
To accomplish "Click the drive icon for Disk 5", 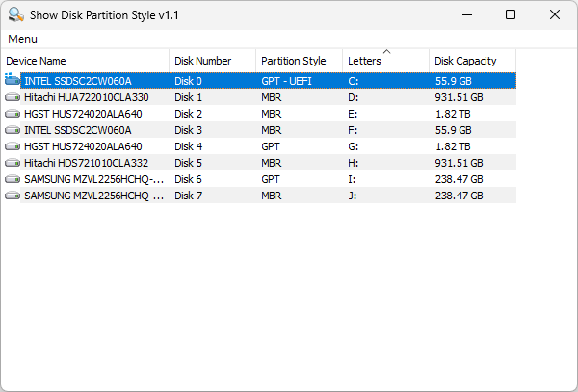I will point(13,163).
